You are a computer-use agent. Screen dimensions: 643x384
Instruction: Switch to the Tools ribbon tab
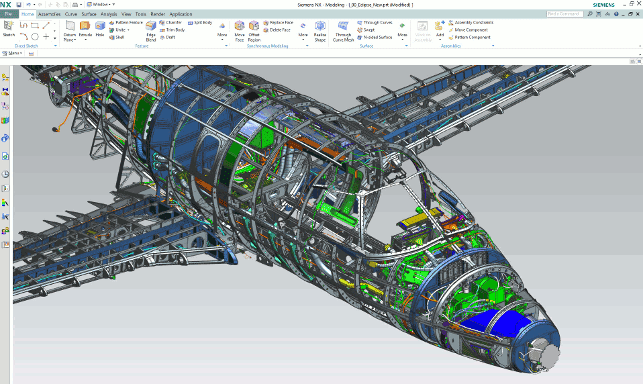point(141,14)
